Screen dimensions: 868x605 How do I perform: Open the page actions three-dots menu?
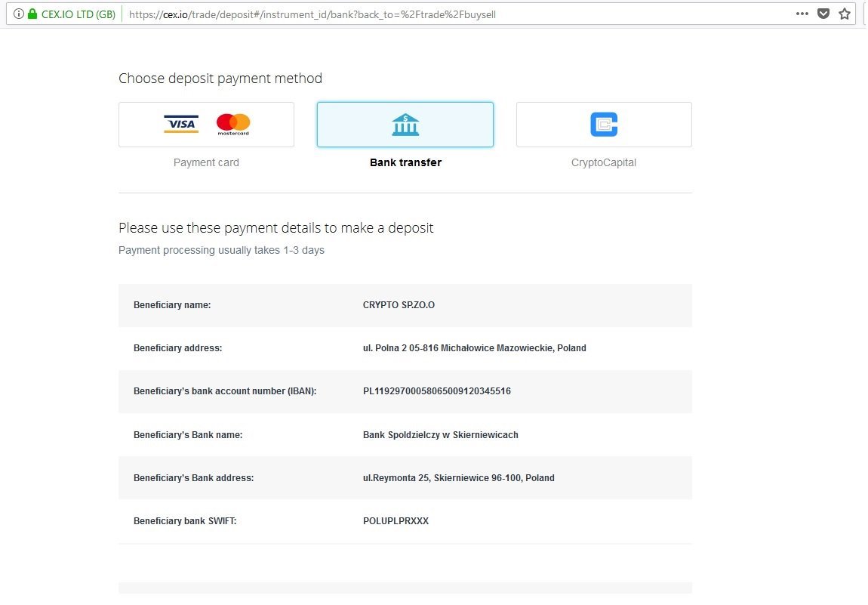pyautogui.click(x=802, y=14)
